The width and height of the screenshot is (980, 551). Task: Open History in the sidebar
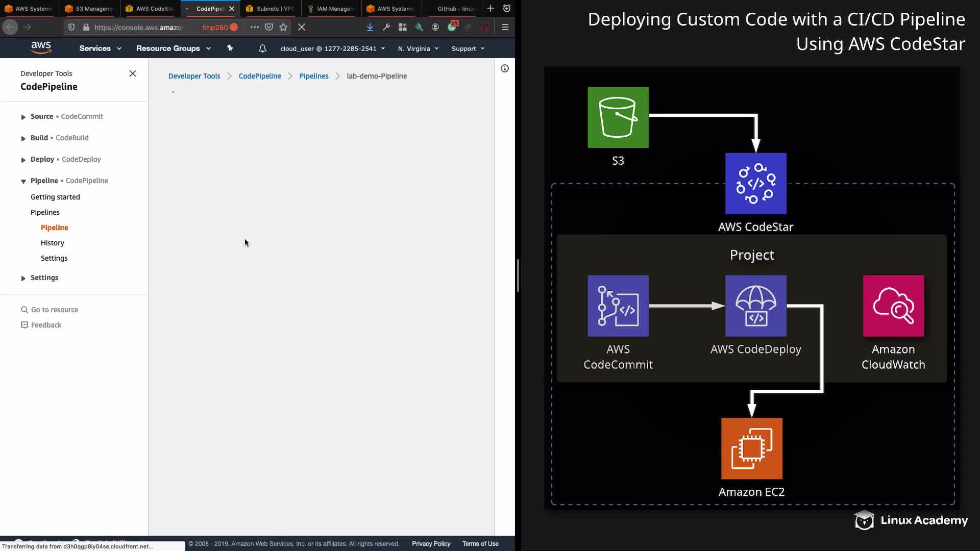53,243
